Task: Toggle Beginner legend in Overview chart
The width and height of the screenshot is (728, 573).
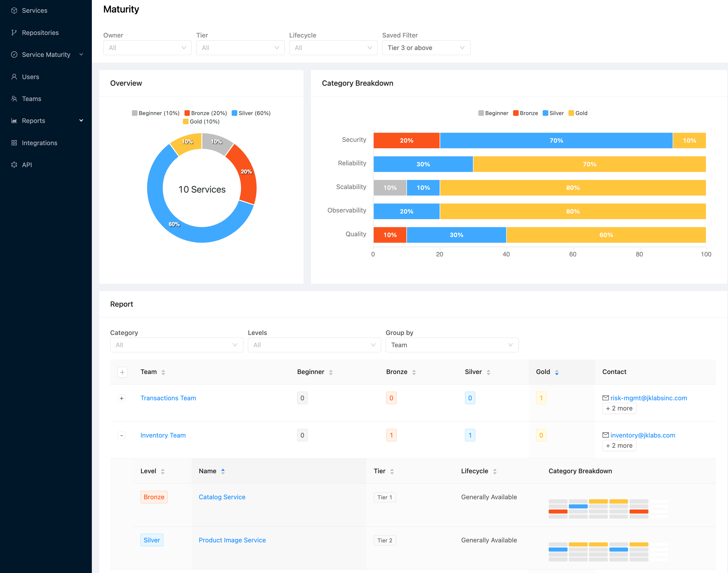Action: coord(156,113)
